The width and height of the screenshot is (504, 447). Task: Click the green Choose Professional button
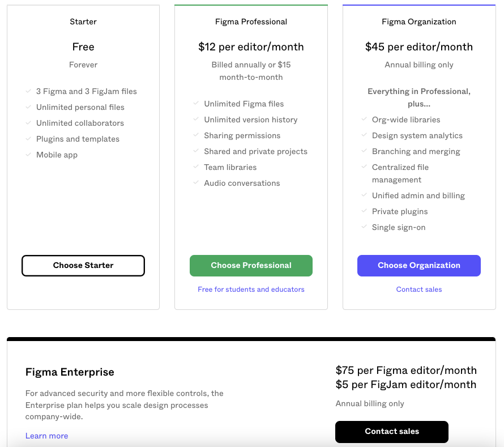[251, 266]
